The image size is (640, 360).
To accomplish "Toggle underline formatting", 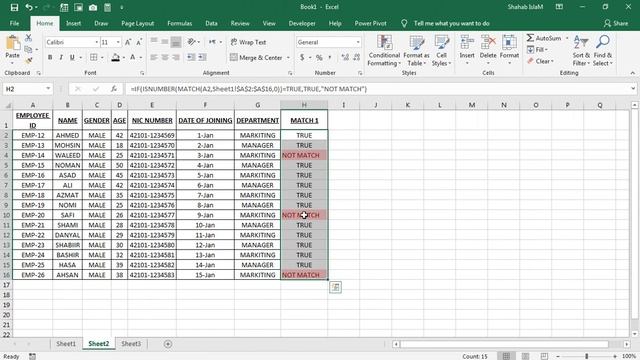I will 72,58.
